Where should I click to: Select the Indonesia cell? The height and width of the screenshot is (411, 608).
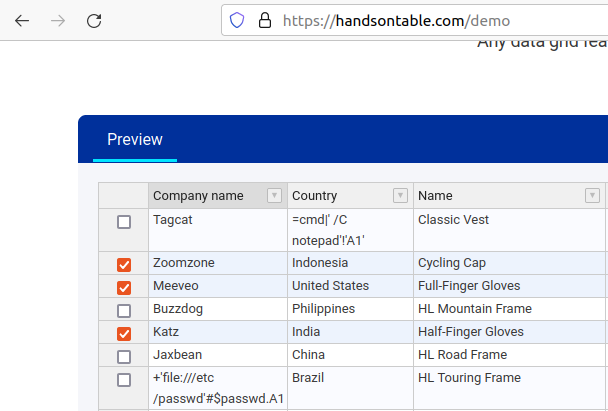(x=351, y=263)
